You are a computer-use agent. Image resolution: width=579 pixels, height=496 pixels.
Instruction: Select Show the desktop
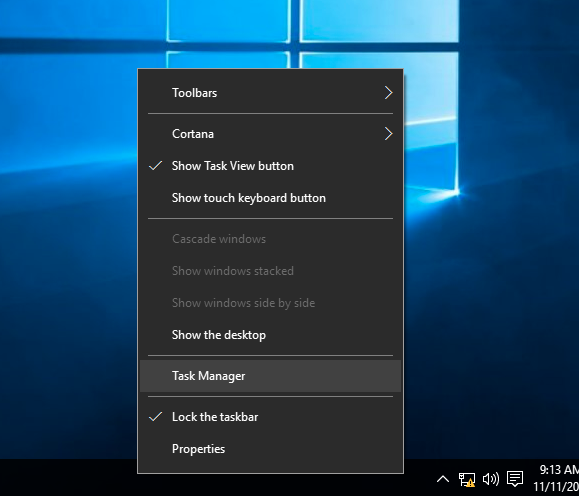pos(270,335)
